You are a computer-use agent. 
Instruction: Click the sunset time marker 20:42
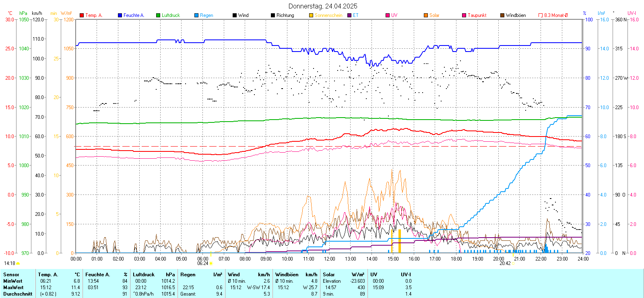pos(505,263)
